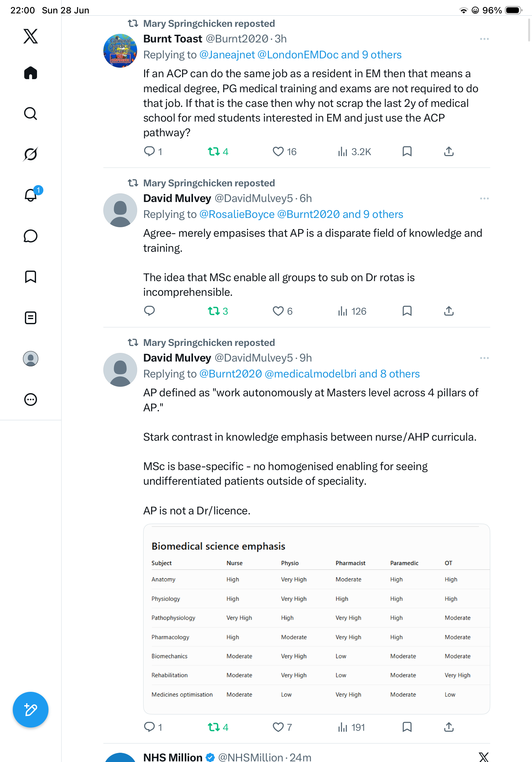Screen dimensions: 532x762
Task: Go to the Home feed icon
Action: click(x=31, y=73)
